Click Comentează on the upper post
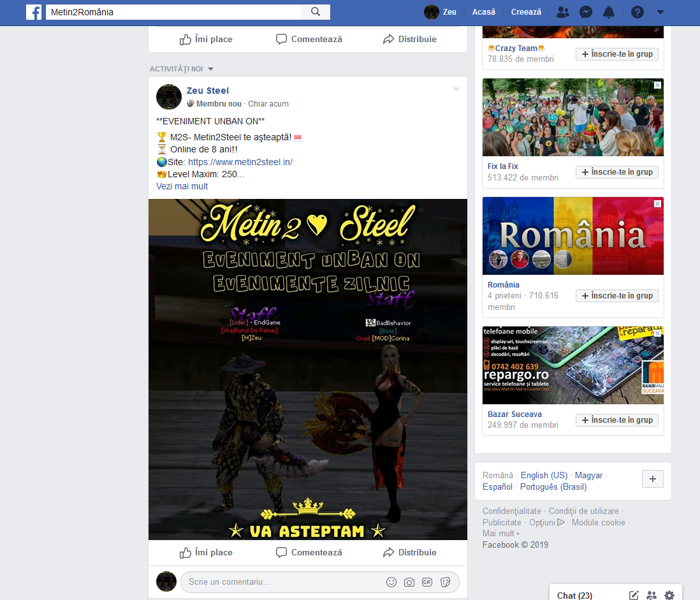 [x=309, y=40]
